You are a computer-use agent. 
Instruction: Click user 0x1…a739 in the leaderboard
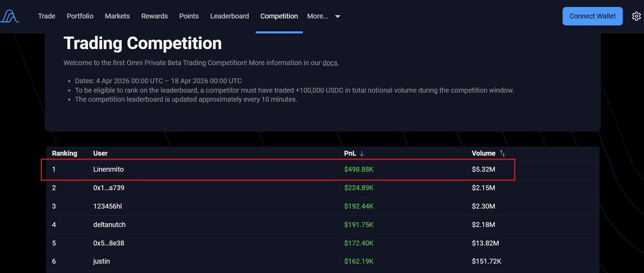(109, 188)
